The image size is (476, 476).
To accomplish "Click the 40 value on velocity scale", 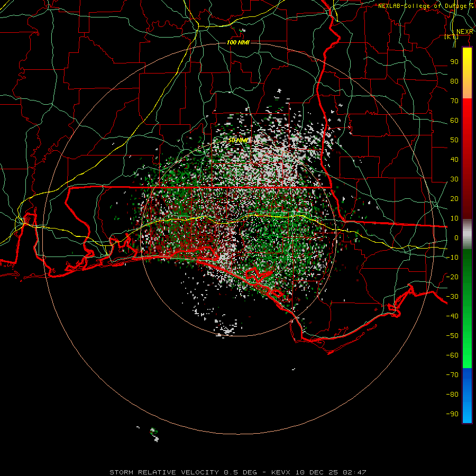I will tap(454, 159).
